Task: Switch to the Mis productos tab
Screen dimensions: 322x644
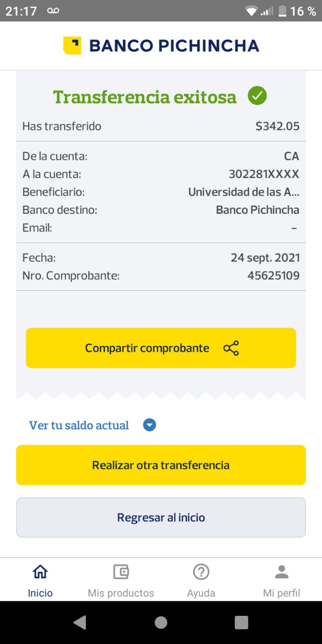Action: pyautogui.click(x=121, y=593)
